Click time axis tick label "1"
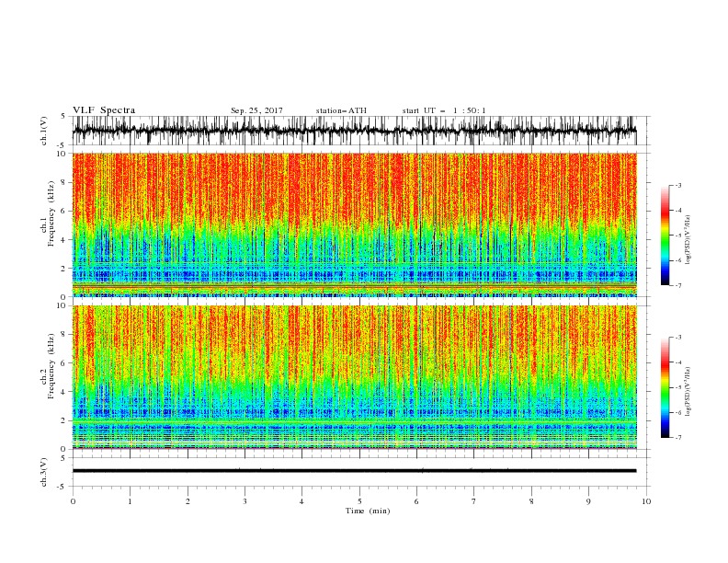Viewport: 728px width, 563px height. point(130,501)
